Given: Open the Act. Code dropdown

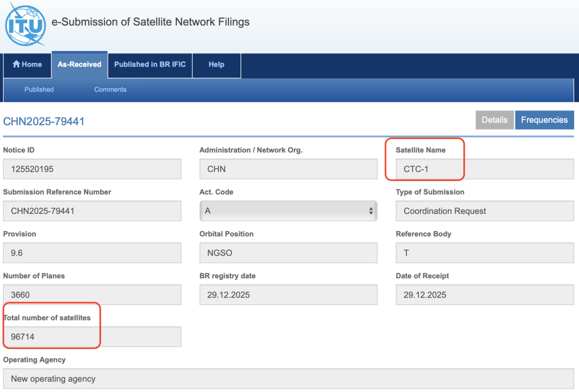Looking at the screenshot, I should pyautogui.click(x=288, y=211).
